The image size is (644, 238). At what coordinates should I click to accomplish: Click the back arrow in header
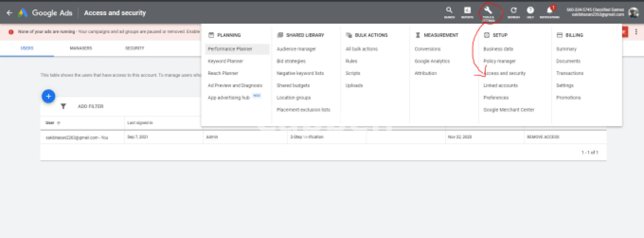9,13
